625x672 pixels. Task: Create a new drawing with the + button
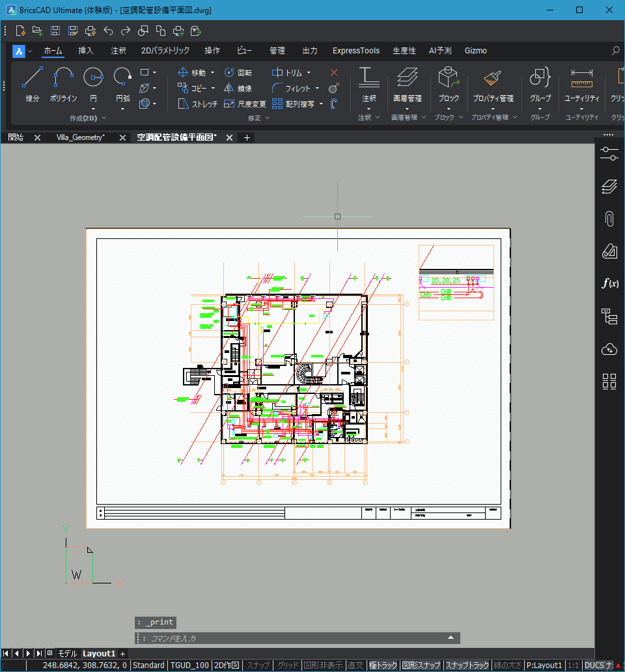pyautogui.click(x=246, y=137)
